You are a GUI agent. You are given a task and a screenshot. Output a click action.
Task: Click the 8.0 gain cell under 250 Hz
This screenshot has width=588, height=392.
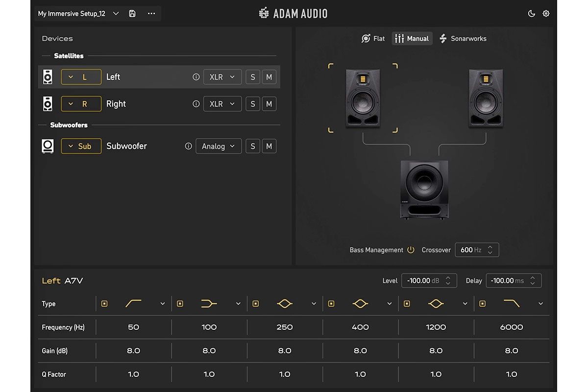(x=285, y=351)
